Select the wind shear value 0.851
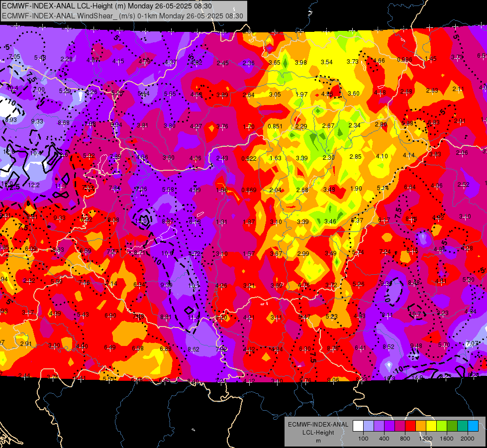Viewport: 487px width, 448px height. (x=275, y=126)
